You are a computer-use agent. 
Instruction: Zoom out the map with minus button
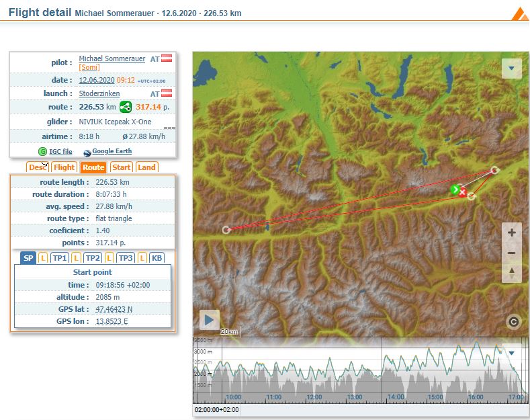click(512, 253)
